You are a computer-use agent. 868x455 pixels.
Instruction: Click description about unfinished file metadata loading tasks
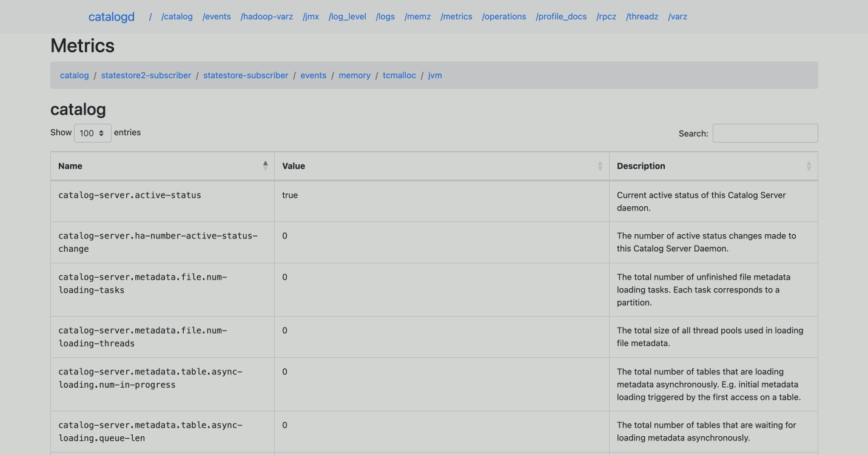coord(704,289)
